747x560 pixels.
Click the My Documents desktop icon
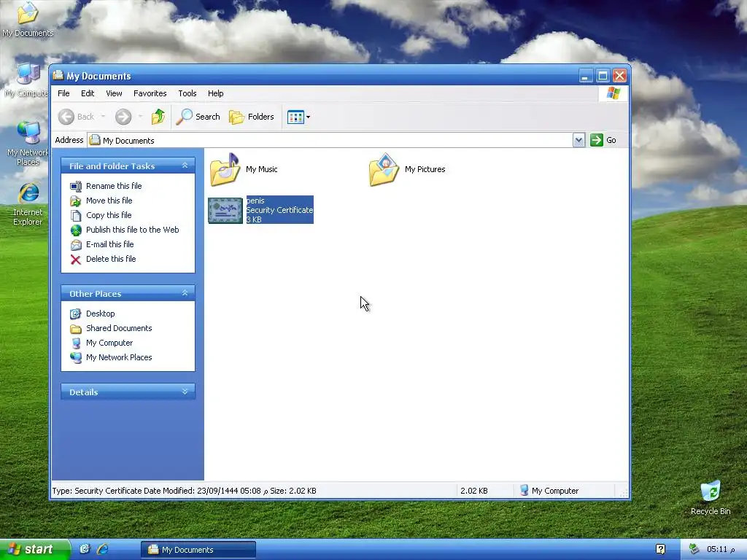pos(28,19)
